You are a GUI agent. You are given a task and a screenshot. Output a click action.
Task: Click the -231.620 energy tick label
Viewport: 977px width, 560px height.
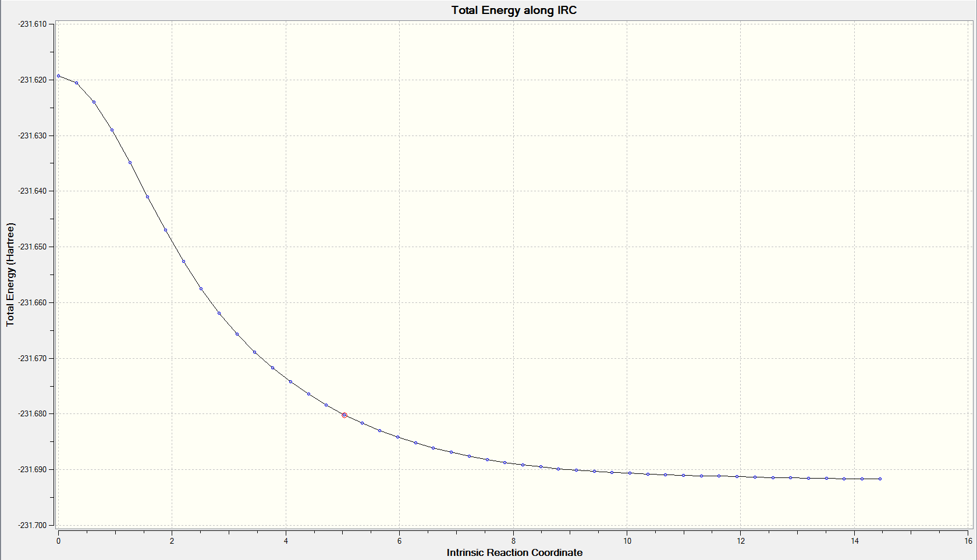click(x=33, y=80)
